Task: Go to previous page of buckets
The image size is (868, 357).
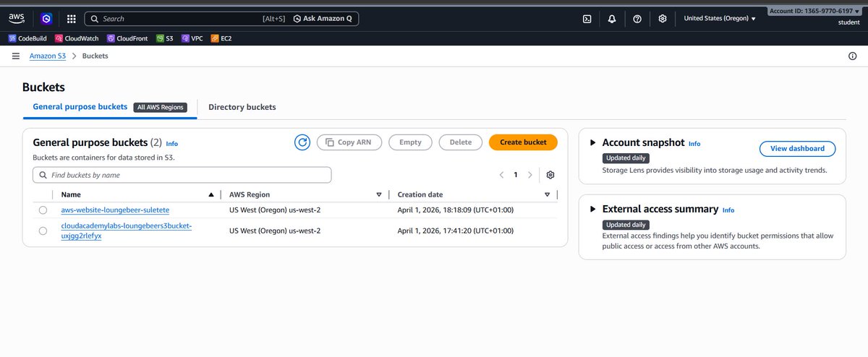Action: click(501, 175)
